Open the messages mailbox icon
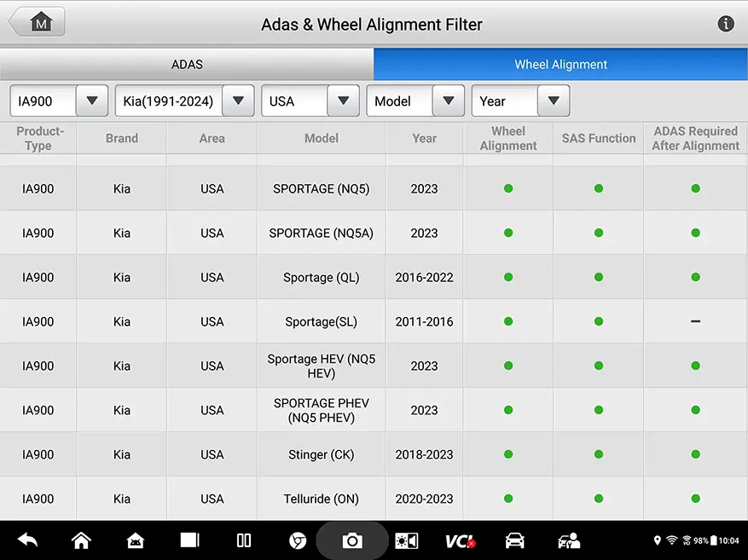 (135, 540)
